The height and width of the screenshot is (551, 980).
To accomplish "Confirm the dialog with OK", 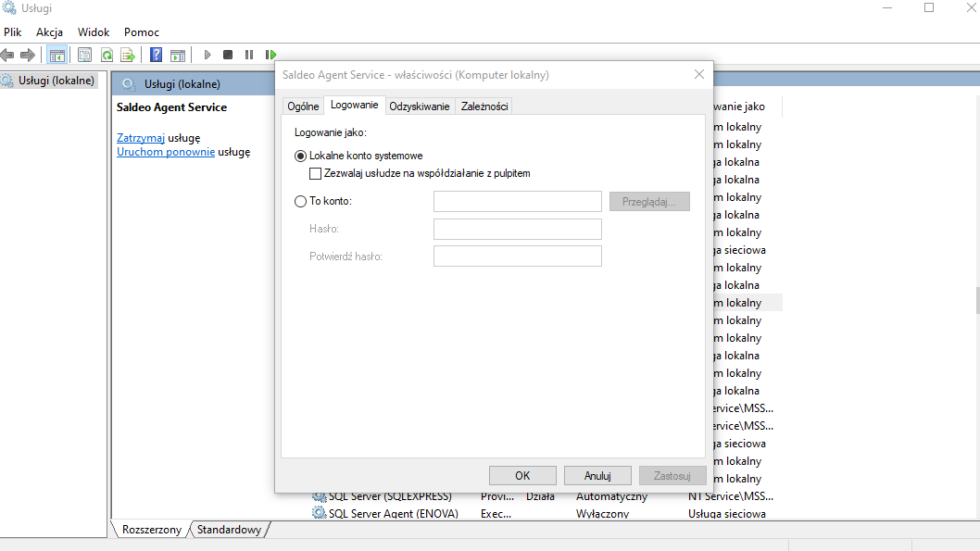I will (x=522, y=475).
